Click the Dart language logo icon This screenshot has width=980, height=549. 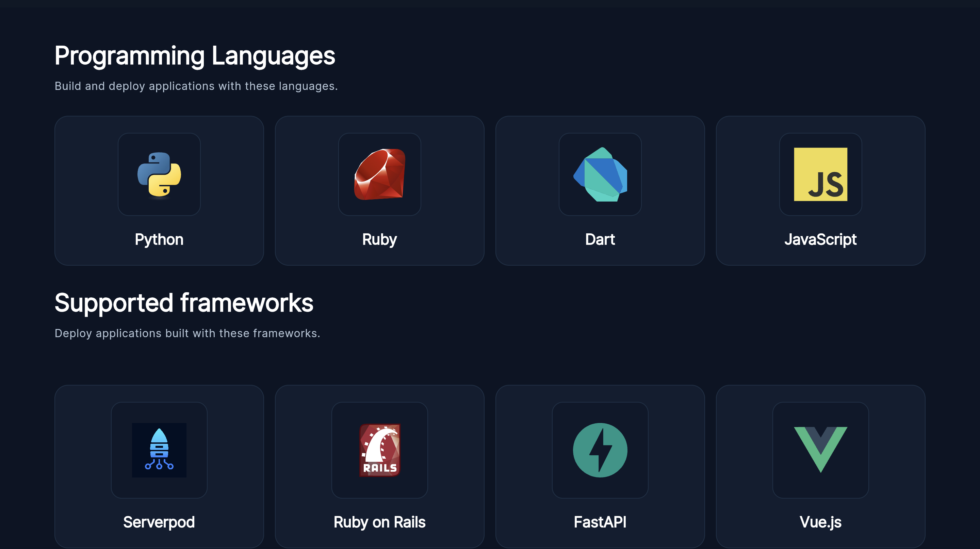[600, 174]
